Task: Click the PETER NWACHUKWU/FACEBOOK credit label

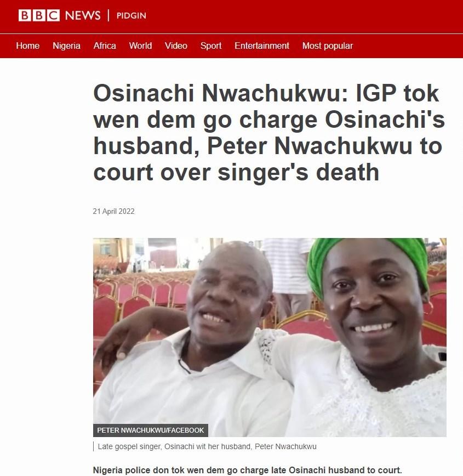Action: click(x=151, y=430)
